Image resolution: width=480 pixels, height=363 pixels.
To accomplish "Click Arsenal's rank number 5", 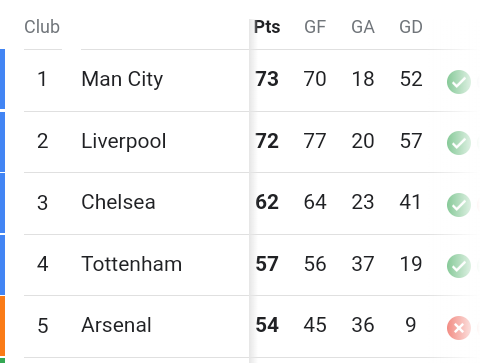I will click(43, 326).
